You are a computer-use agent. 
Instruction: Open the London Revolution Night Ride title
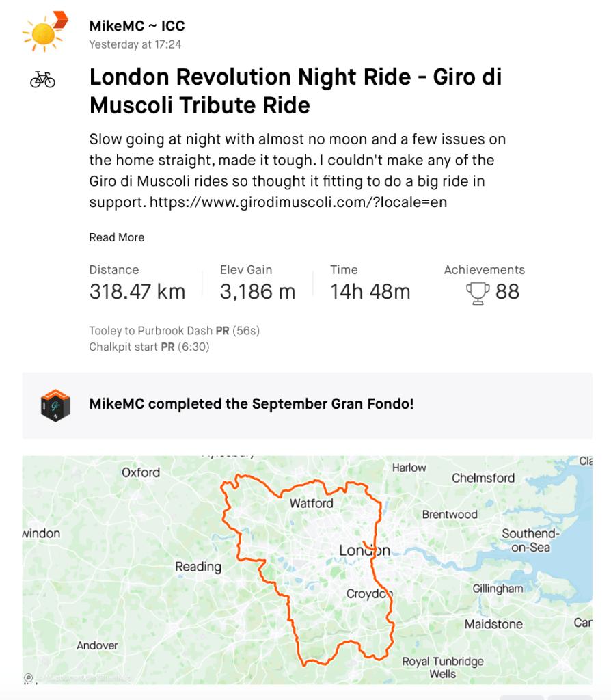click(295, 92)
